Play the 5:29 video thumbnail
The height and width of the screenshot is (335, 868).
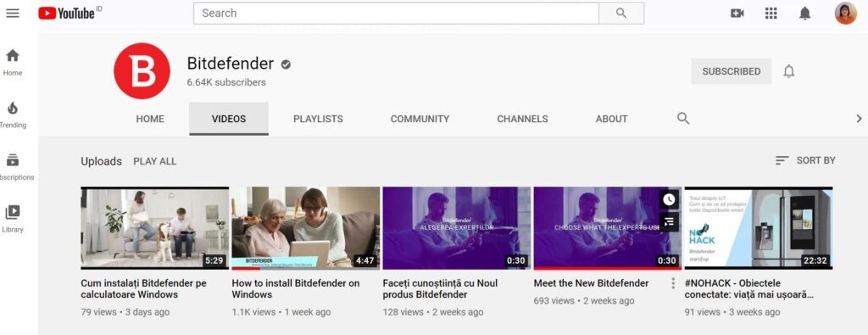pyautogui.click(x=155, y=228)
